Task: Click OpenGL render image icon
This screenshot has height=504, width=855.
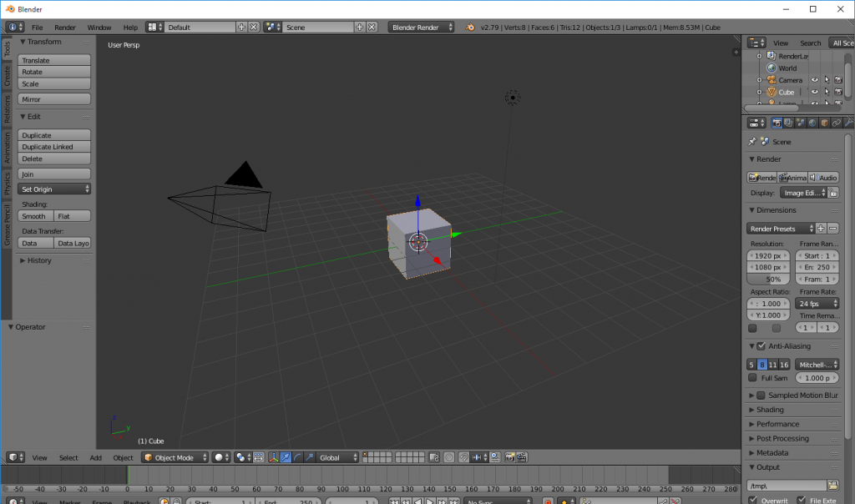Action: pos(510,457)
